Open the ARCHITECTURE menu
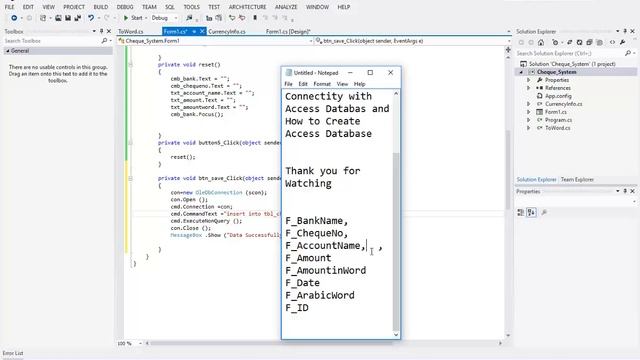Viewport: 640px width, 360px height. [x=247, y=7]
